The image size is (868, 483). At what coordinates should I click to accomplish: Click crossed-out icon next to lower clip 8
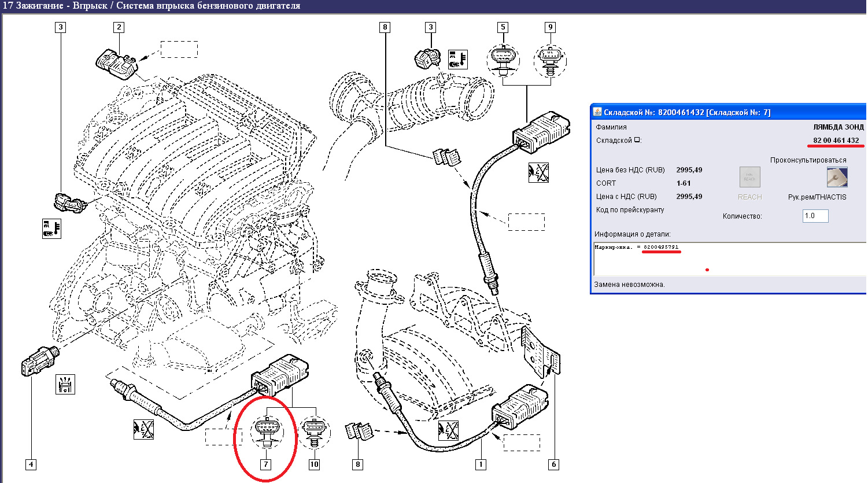click(x=448, y=430)
